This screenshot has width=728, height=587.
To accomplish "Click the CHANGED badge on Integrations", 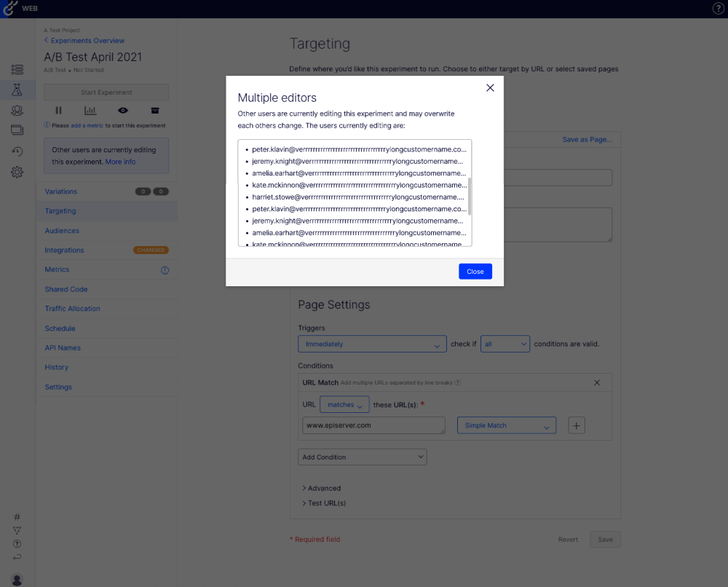I will coord(151,250).
